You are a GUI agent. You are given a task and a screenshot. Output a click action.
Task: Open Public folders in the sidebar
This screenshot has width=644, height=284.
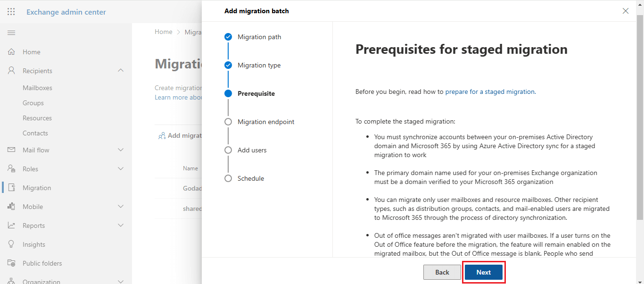click(x=42, y=263)
